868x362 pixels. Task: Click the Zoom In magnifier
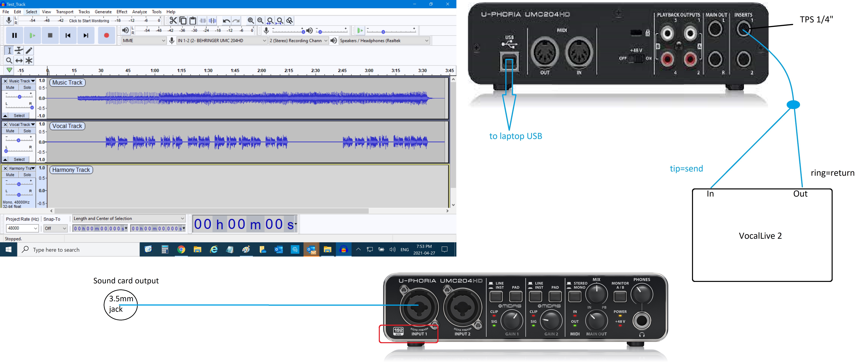(x=251, y=21)
